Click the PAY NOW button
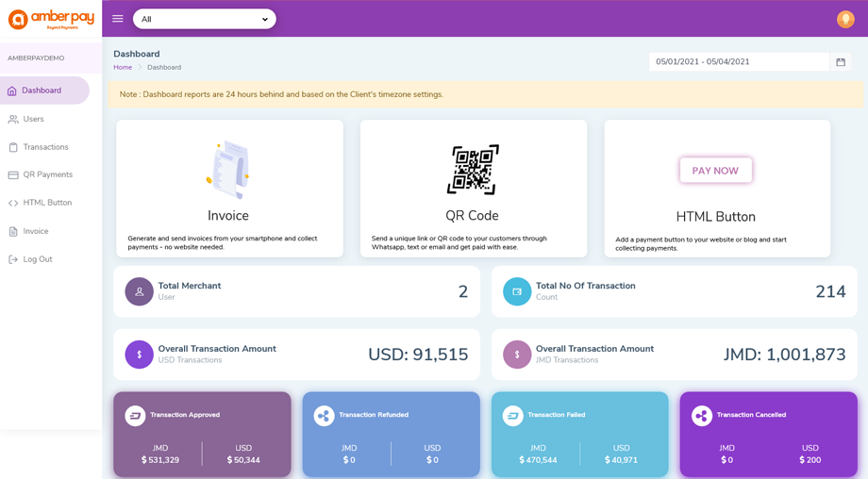The image size is (868, 479). (715, 171)
